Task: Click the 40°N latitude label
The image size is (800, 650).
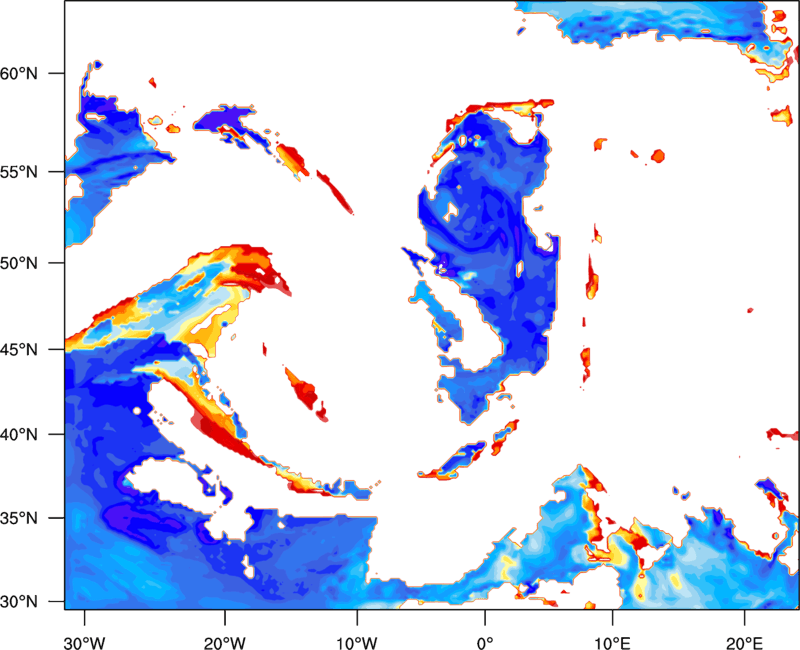Action: pyautogui.click(x=19, y=434)
